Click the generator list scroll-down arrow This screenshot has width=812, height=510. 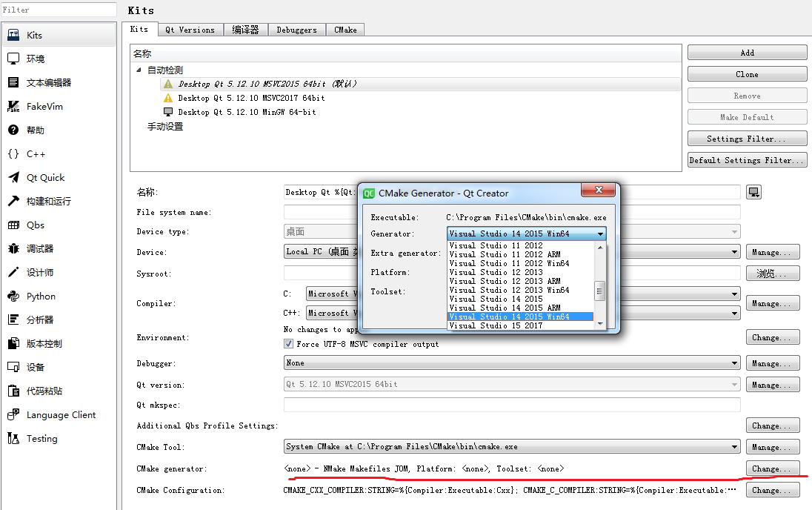(x=599, y=324)
